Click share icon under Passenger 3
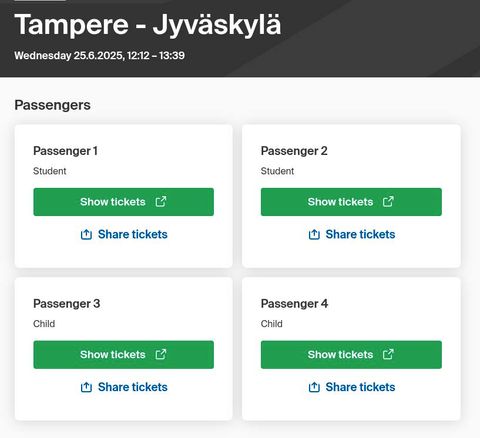 [86, 387]
